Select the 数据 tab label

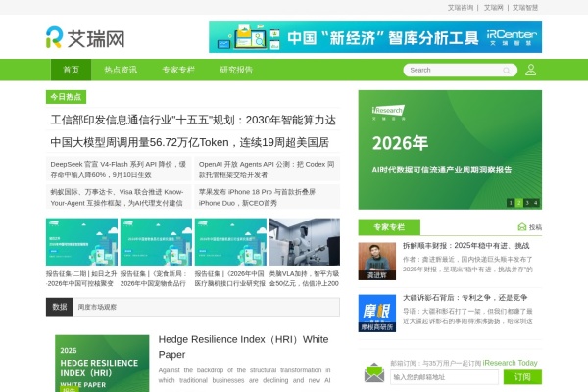tap(60, 307)
